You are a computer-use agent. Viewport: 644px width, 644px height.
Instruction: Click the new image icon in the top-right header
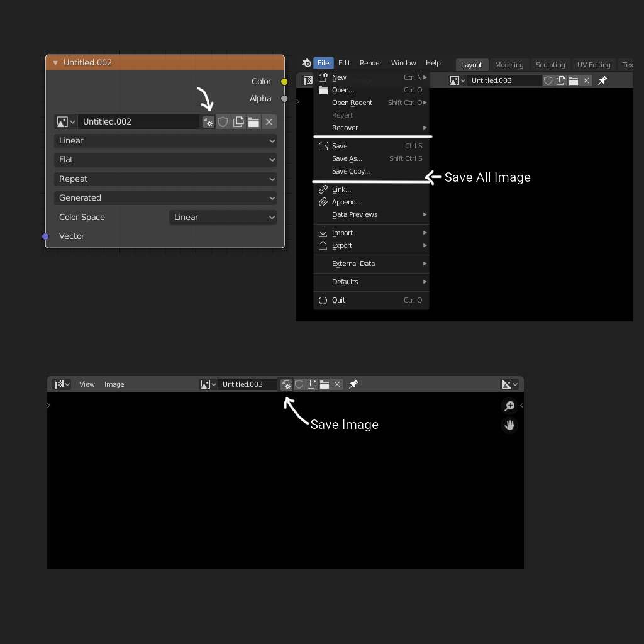[561, 80]
